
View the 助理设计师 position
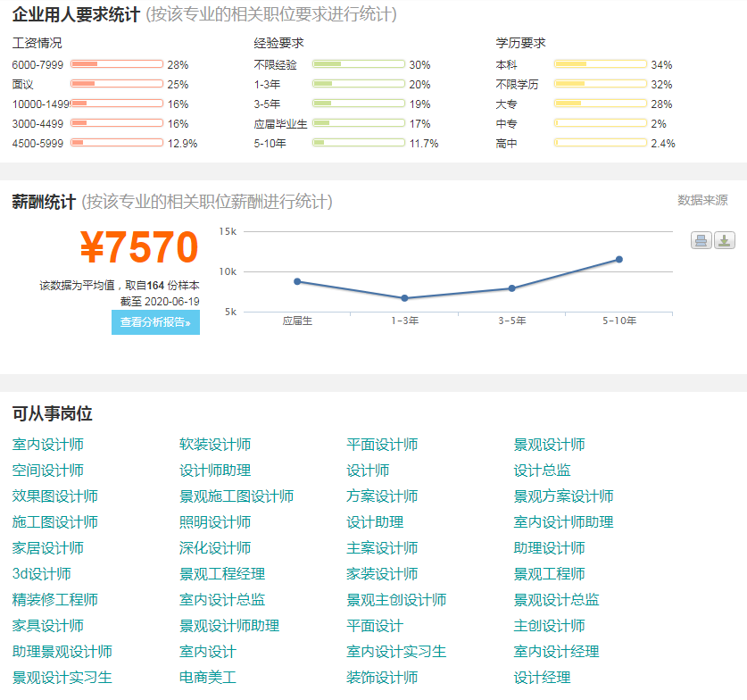pos(549,547)
